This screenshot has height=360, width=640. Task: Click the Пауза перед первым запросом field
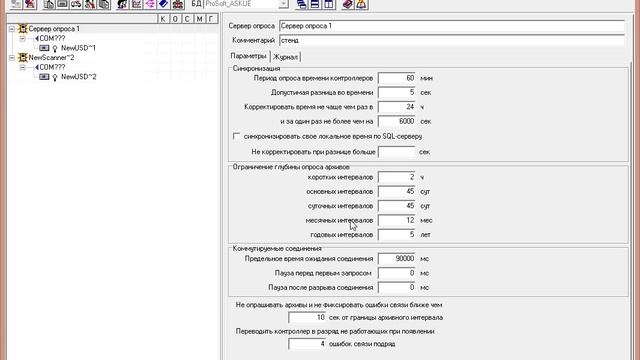[x=396, y=273]
